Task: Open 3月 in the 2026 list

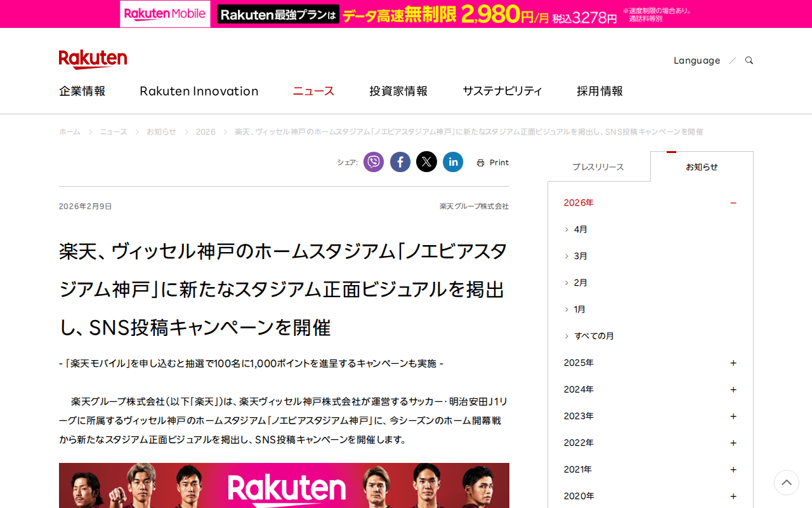Action: coord(580,256)
